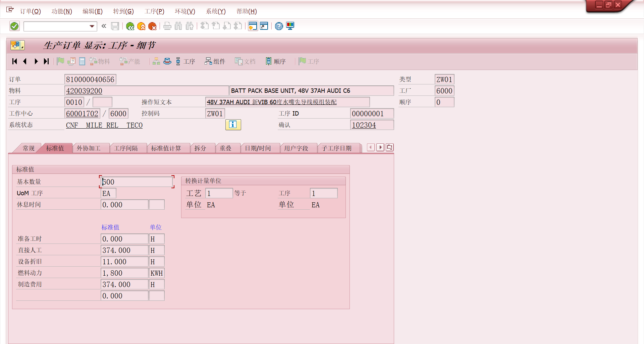Viewport: 644px width, 344px height.
Task: Open the Help icon on the toolbar
Action: pyautogui.click(x=279, y=26)
